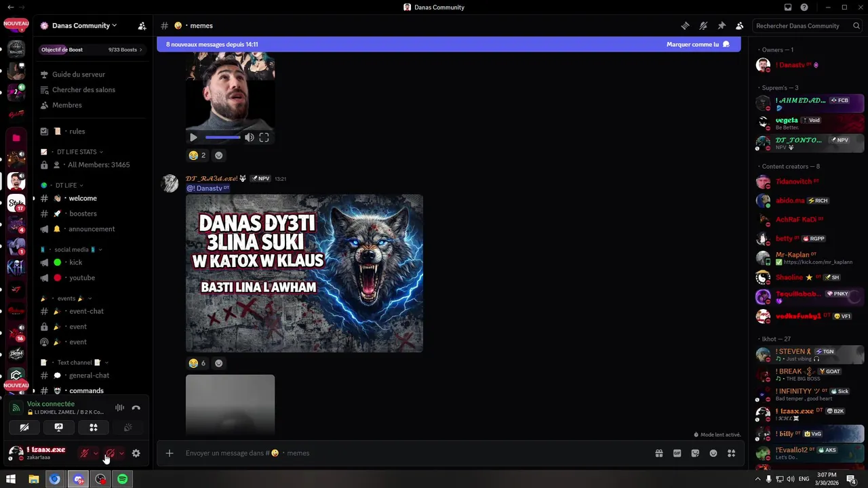
Task: Click the Windows Start button
Action: 11,479
